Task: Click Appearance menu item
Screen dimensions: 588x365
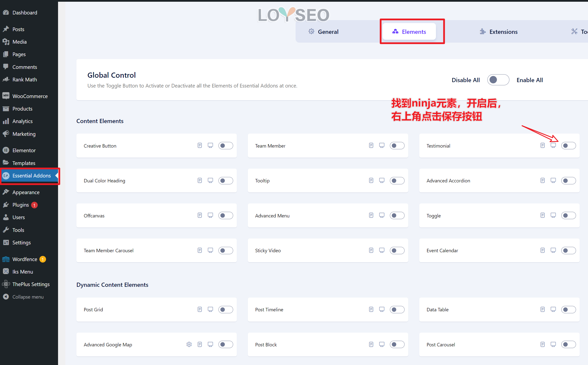Action: coord(26,192)
